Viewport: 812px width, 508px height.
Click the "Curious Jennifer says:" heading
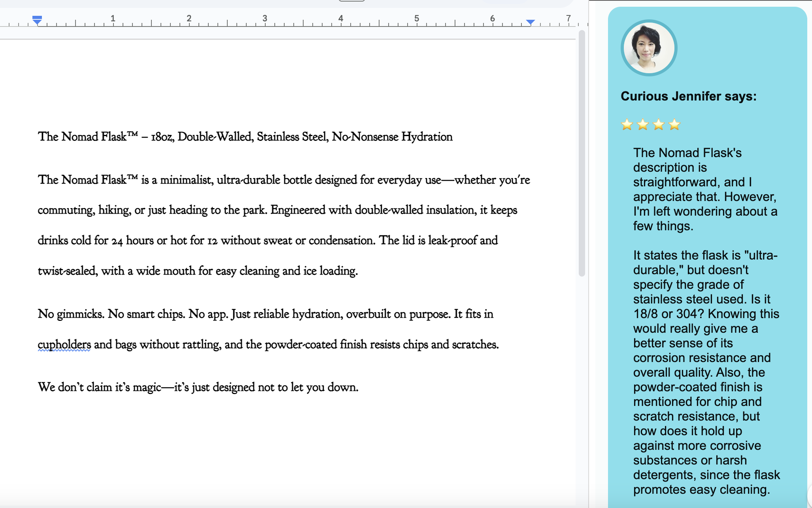[x=688, y=96]
